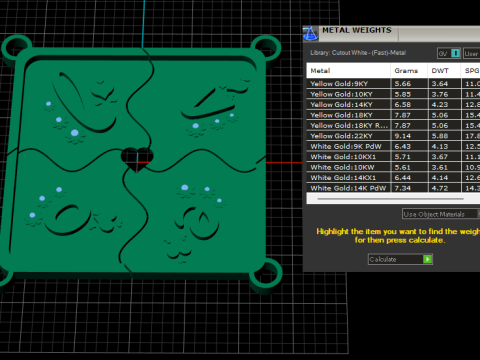Screen dimensions: 480x360
Task: Select the Yellow Gold:22KY row
Action: [393, 136]
